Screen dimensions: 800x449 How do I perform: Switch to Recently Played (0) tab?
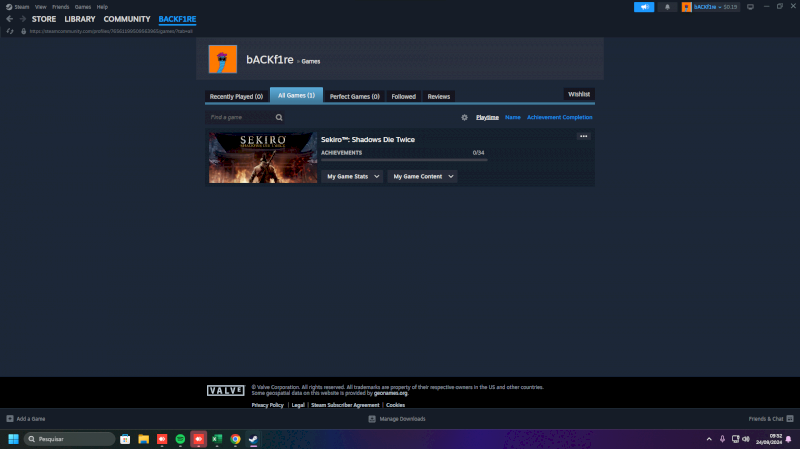(x=236, y=96)
